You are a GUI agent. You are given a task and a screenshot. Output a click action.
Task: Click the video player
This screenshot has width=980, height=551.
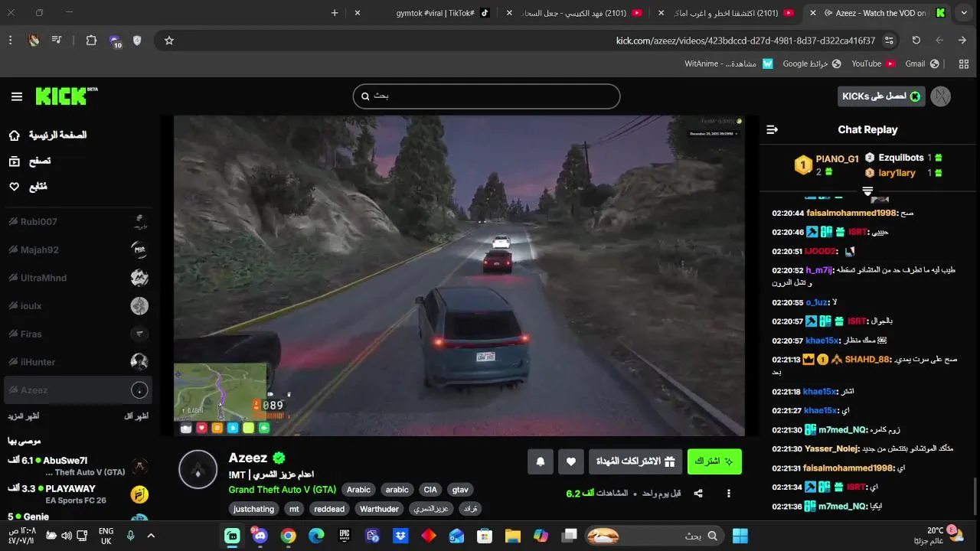coord(459,275)
